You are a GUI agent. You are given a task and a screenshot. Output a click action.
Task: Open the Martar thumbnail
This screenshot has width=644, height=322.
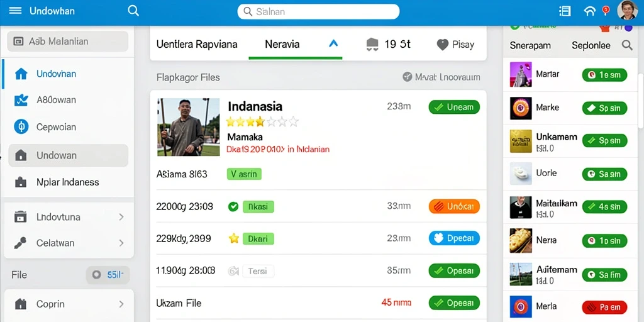(521, 74)
